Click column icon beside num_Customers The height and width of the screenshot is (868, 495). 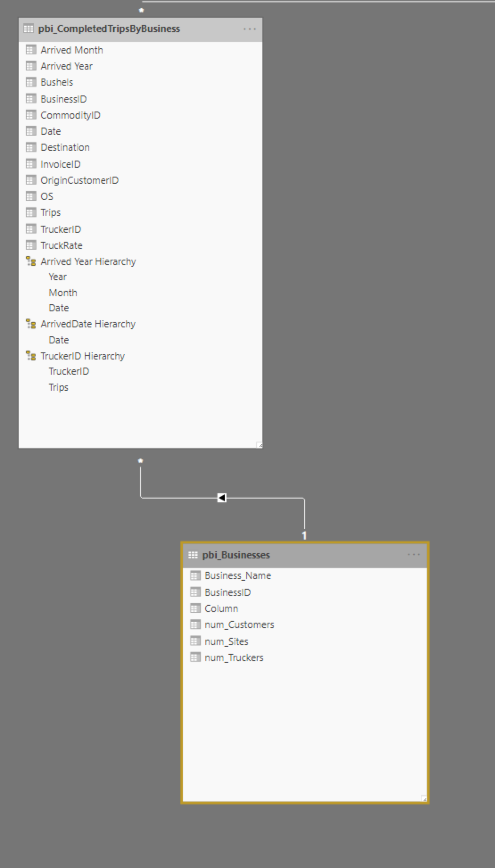coord(195,624)
